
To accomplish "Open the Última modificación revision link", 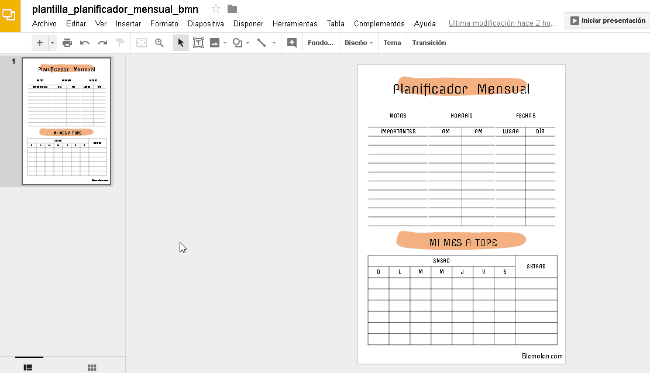I will point(502,23).
